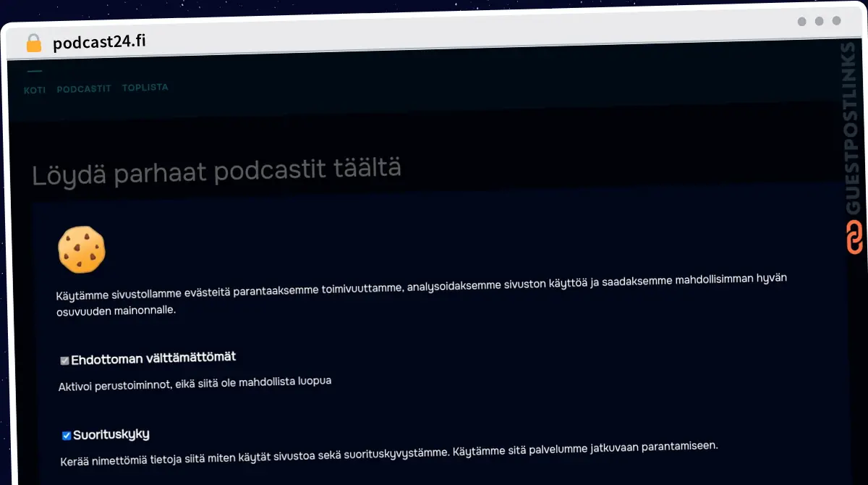Click the Suorituskyky section label
The width and height of the screenshot is (868, 485).
[x=111, y=434]
